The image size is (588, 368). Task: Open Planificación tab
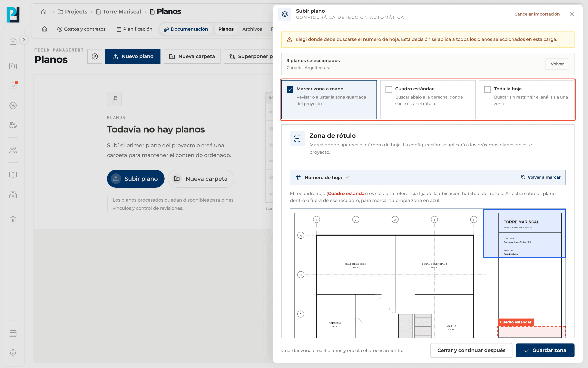(134, 29)
